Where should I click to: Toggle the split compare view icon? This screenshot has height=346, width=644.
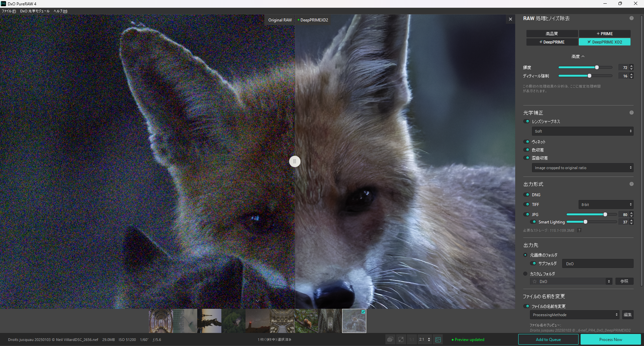[438, 340]
